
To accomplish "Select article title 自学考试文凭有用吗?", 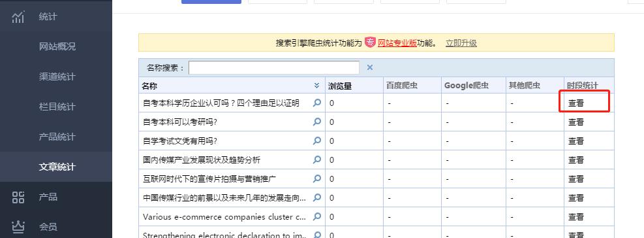I will (180, 141).
